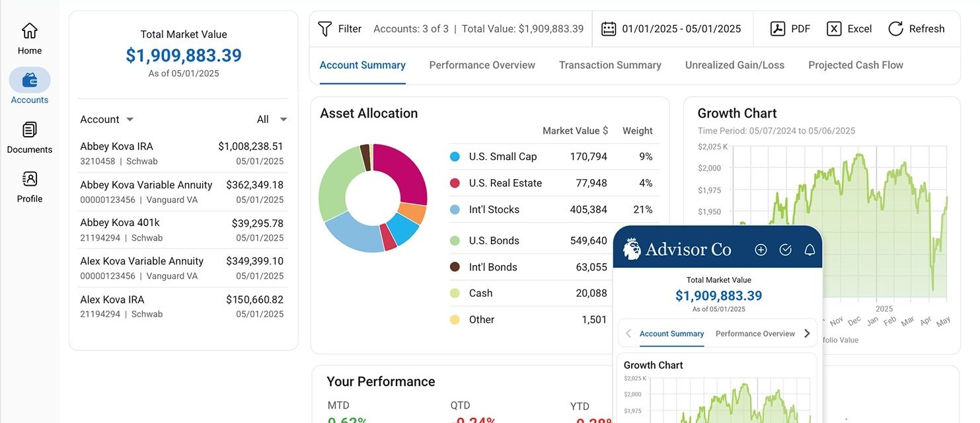Click the Weight column header
Image resolution: width=980 pixels, height=423 pixels.
(638, 131)
